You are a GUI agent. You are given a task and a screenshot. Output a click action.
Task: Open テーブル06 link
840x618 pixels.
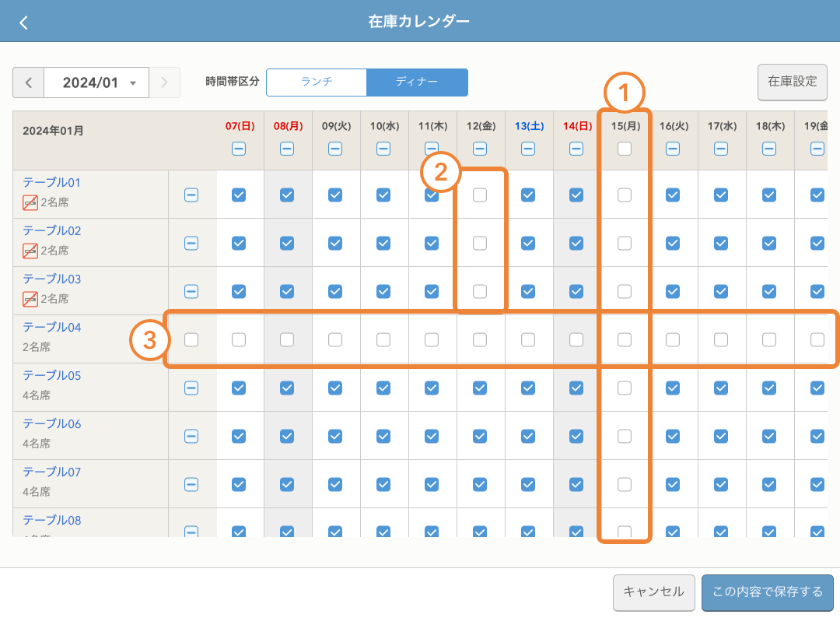point(51,424)
